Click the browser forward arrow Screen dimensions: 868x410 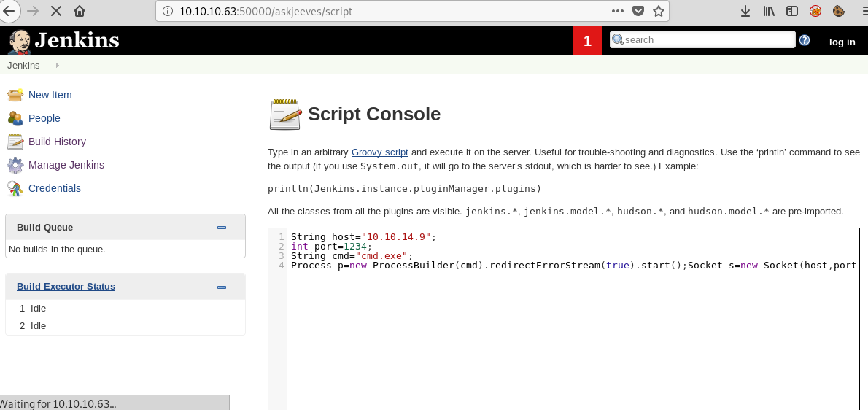[33, 11]
